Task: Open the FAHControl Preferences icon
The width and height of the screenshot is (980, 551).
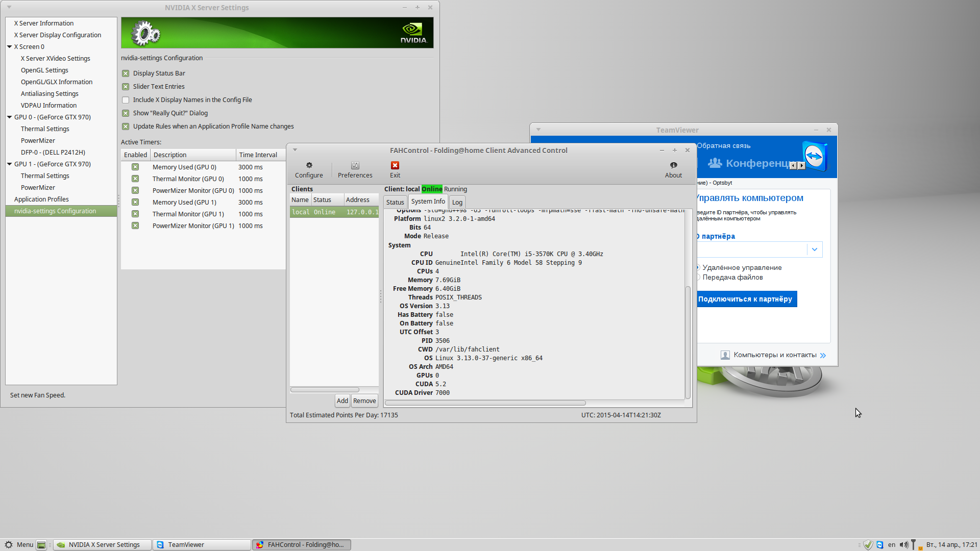Action: click(x=355, y=165)
